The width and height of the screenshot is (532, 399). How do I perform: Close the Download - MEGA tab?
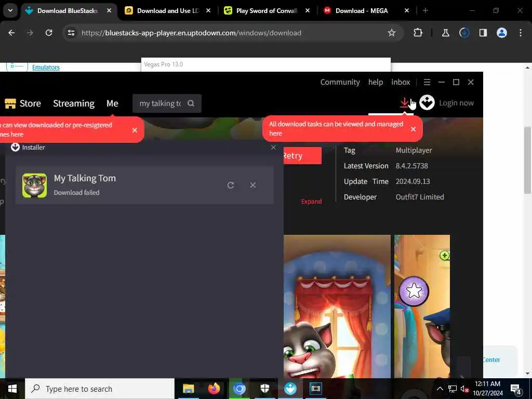406,11
